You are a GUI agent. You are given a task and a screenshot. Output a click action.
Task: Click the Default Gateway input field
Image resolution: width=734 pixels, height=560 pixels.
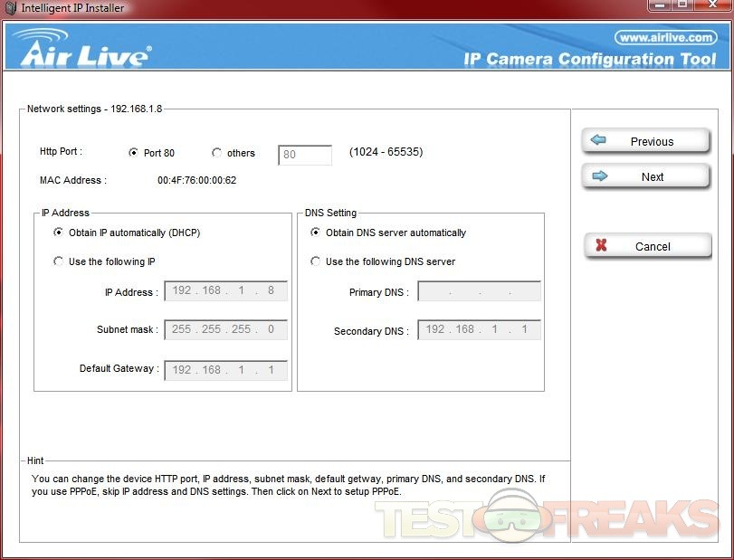pyautogui.click(x=225, y=370)
